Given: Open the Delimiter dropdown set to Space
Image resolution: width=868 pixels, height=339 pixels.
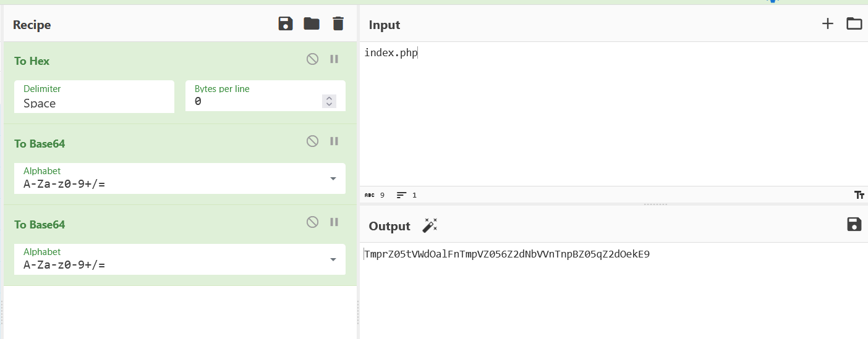Looking at the screenshot, I should pyautogui.click(x=94, y=97).
